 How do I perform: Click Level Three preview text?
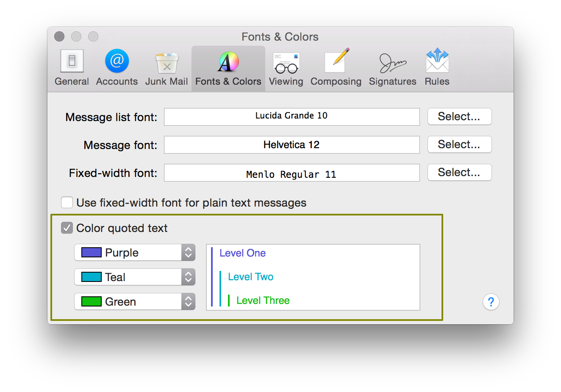click(x=263, y=300)
